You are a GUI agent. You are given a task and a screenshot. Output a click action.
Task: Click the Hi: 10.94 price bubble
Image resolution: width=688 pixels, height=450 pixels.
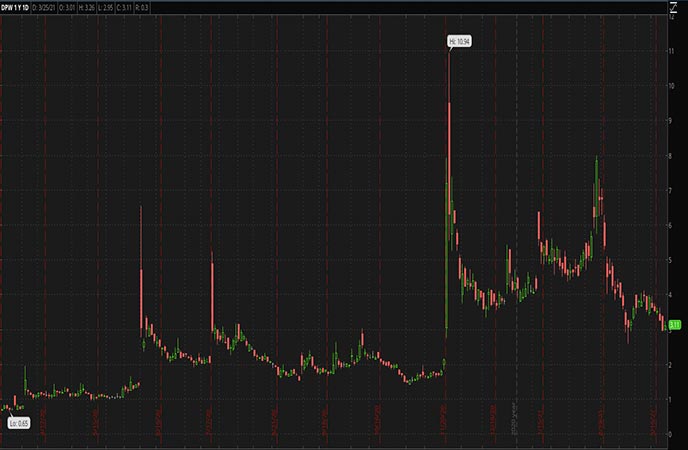pos(459,41)
